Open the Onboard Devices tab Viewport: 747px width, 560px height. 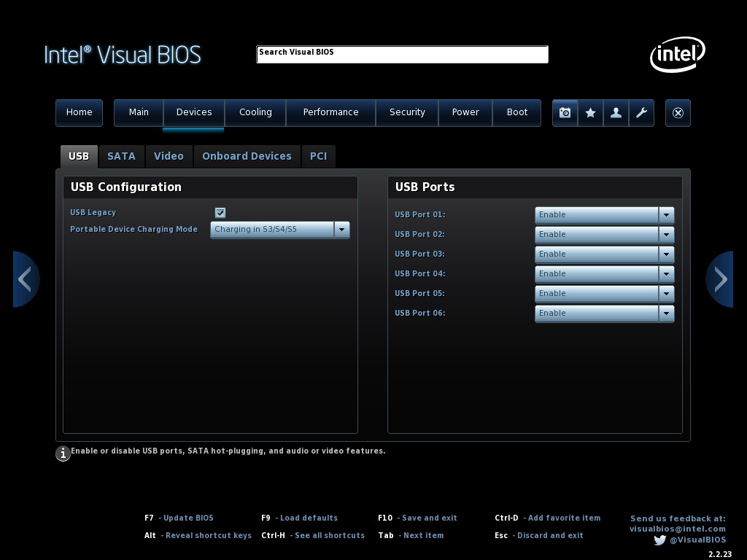[x=247, y=156]
